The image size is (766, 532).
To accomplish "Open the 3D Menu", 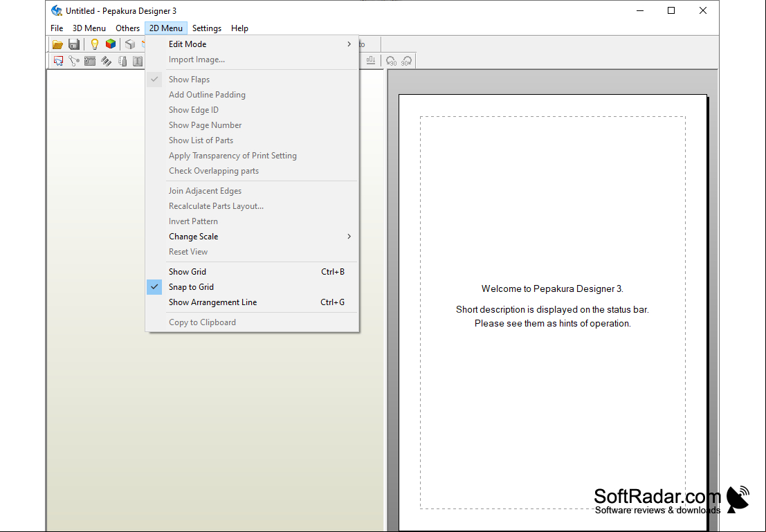I will (89, 28).
